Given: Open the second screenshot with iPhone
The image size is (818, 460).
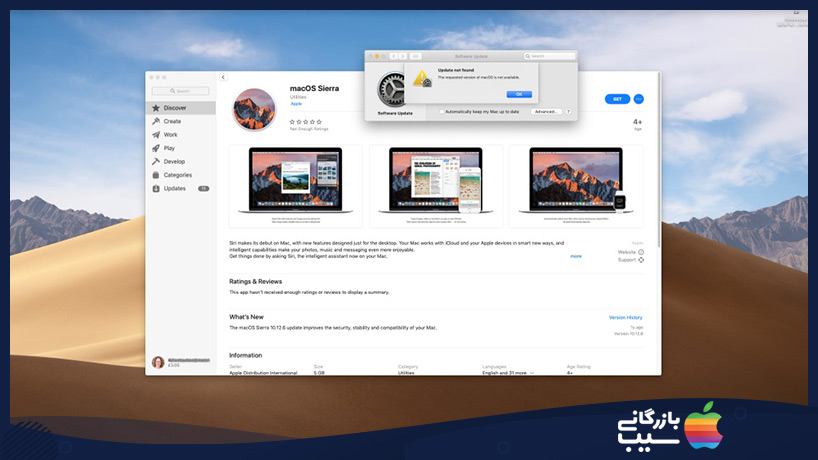Looking at the screenshot, I should [x=436, y=186].
